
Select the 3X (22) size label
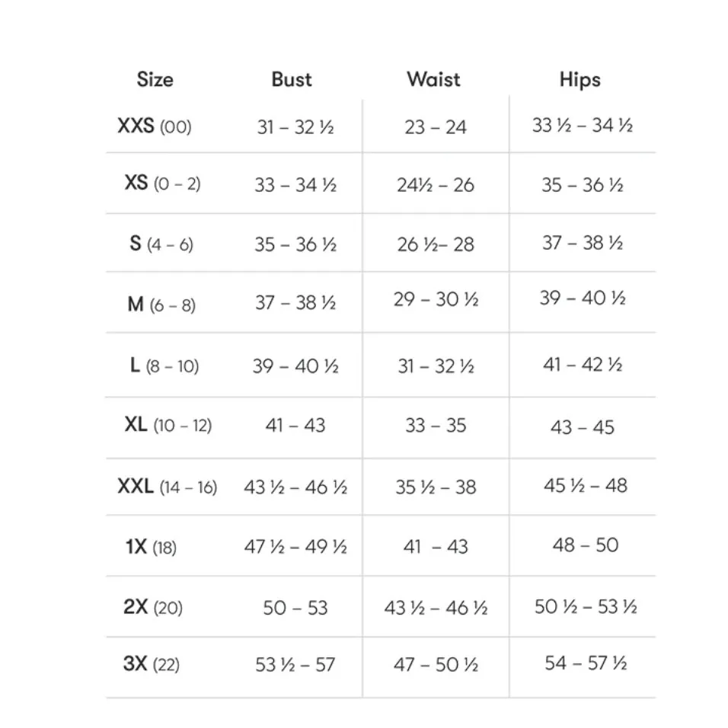pyautogui.click(x=151, y=664)
